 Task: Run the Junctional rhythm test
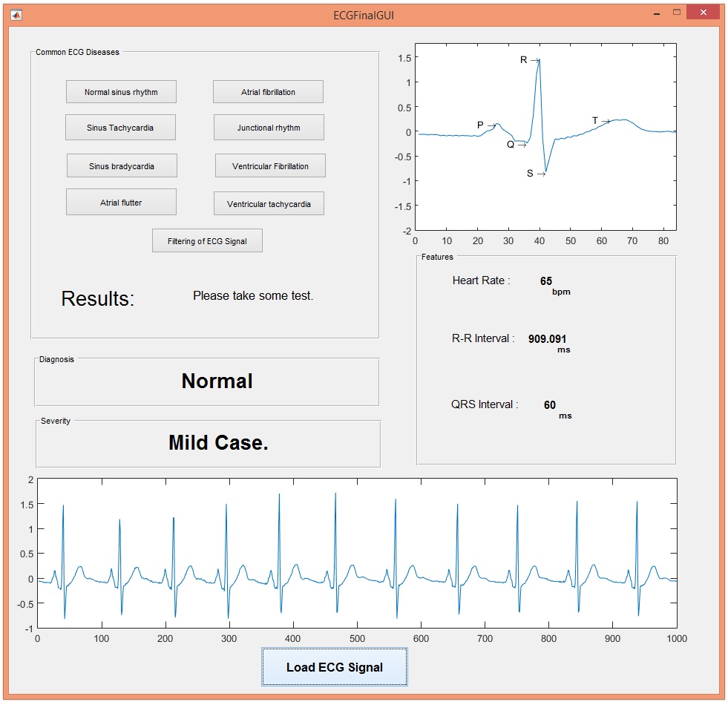pos(268,127)
